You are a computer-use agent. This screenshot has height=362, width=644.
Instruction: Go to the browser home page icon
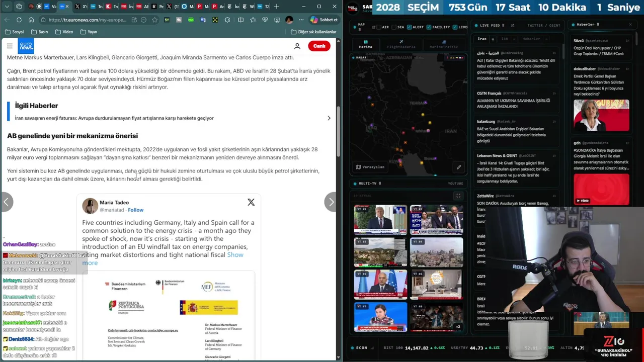31,20
